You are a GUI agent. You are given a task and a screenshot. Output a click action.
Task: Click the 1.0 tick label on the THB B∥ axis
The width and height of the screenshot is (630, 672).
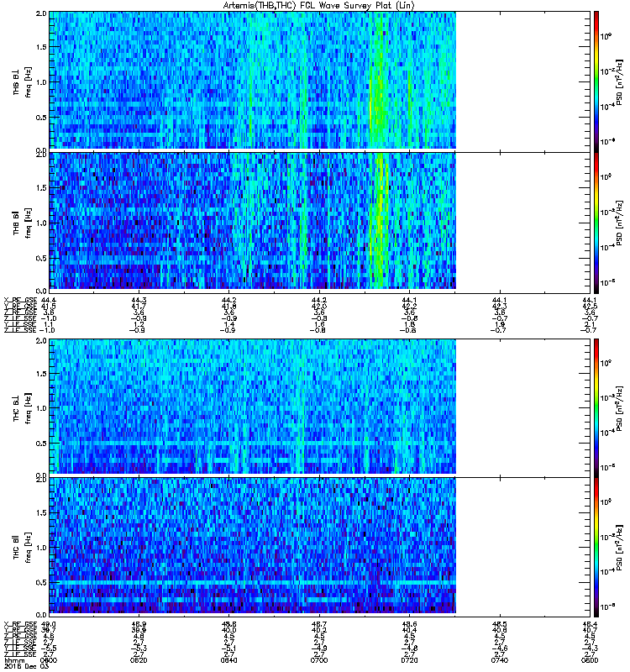tap(41, 223)
